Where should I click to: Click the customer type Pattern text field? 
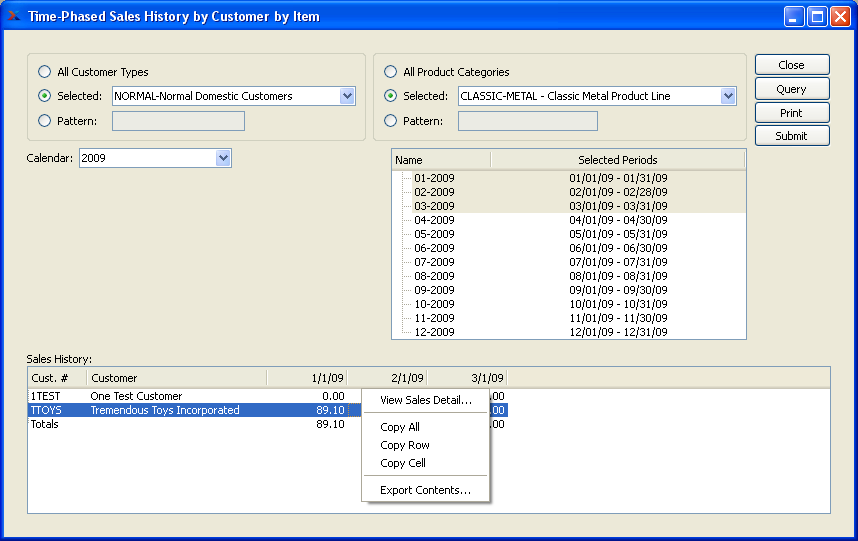(x=178, y=121)
